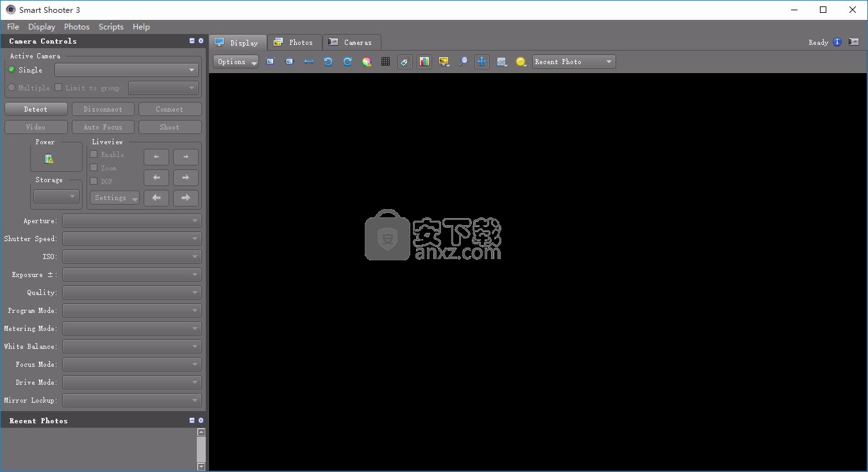This screenshot has height=472, width=868.
Task: Open the Aperture dropdown
Action: point(132,221)
